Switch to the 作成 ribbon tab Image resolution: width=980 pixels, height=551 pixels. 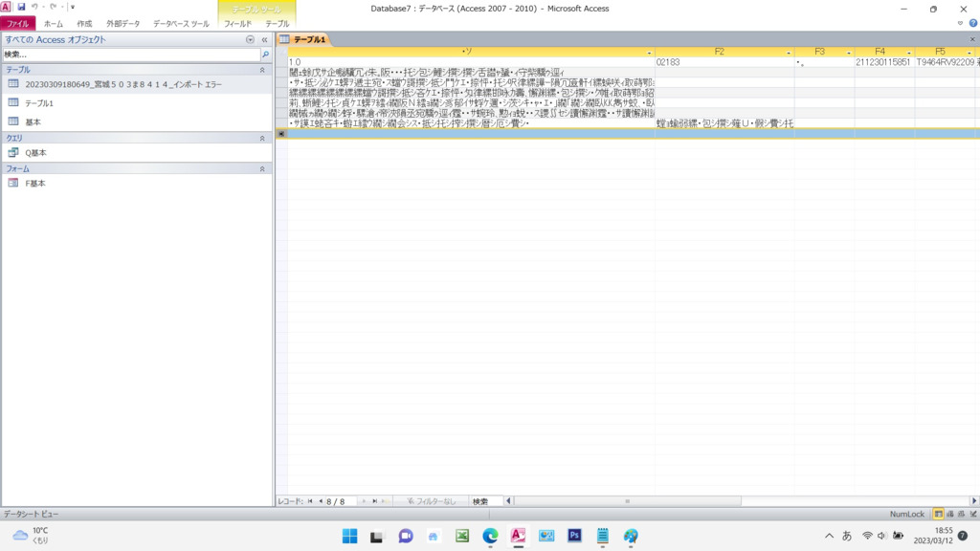point(84,24)
